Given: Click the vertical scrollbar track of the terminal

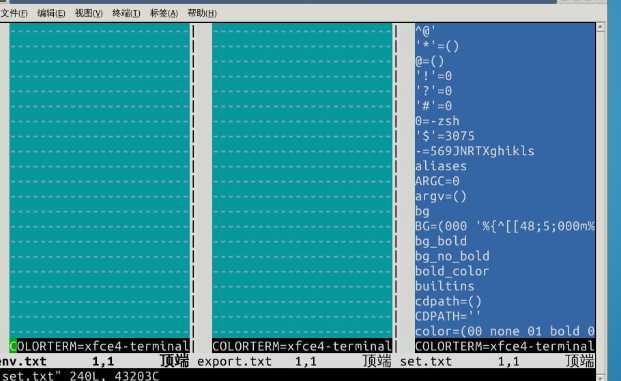Looking at the screenshot, I should 600,202.
